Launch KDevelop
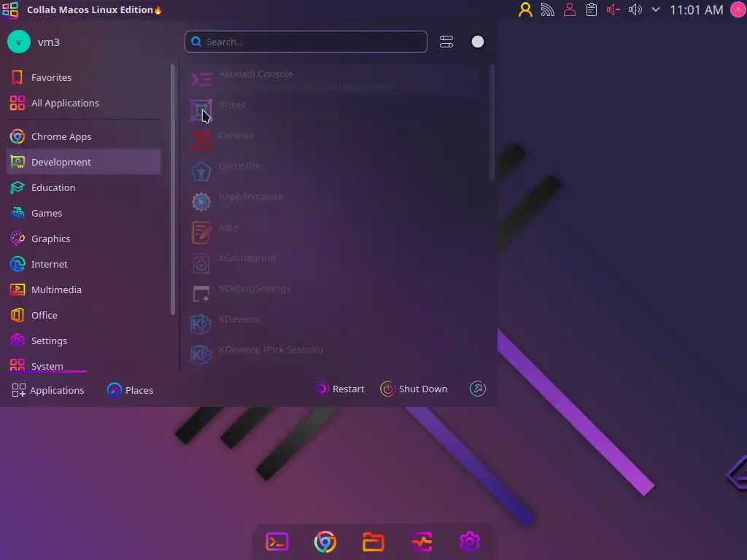747x560 pixels. click(334, 324)
